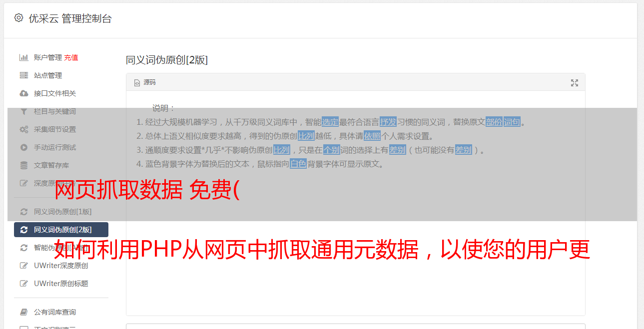
Task: Click the database icon for 文章暂存库
Action: click(23, 165)
